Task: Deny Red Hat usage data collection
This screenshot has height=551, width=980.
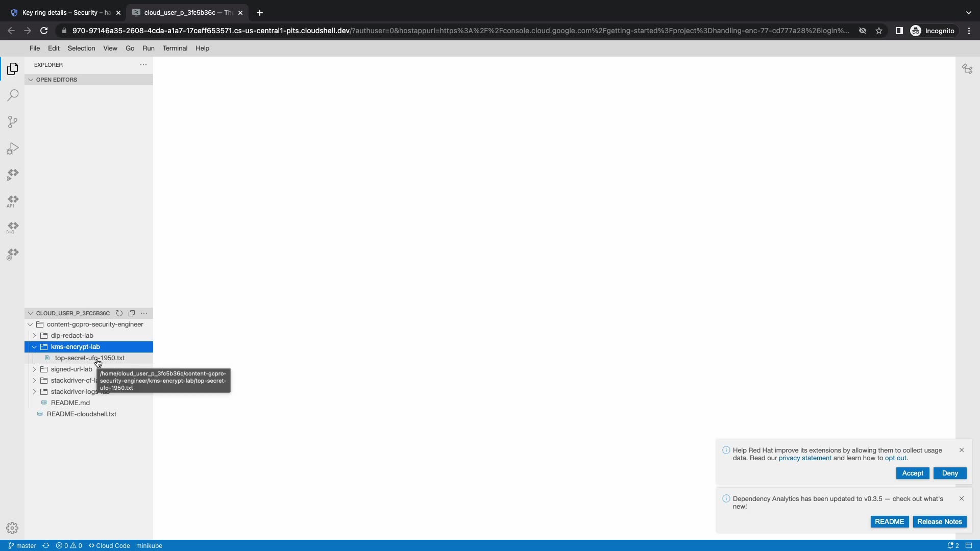Action: point(949,473)
